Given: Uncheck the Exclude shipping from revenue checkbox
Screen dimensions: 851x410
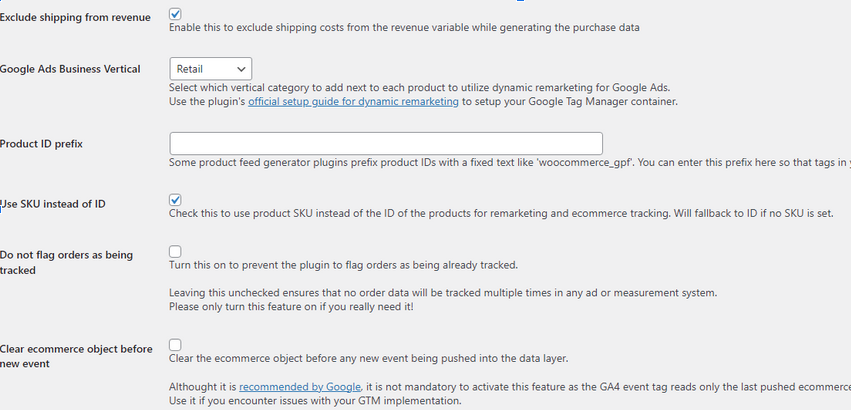Looking at the screenshot, I should (x=175, y=14).
